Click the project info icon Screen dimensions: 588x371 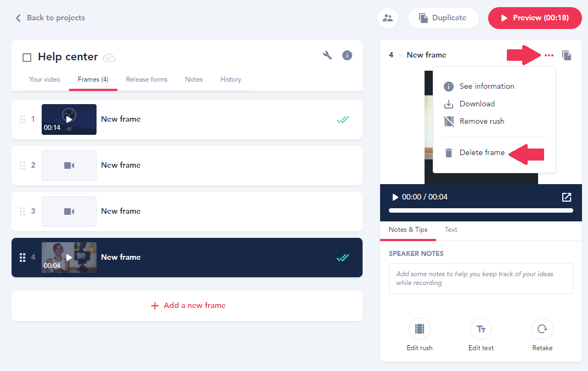pos(347,55)
